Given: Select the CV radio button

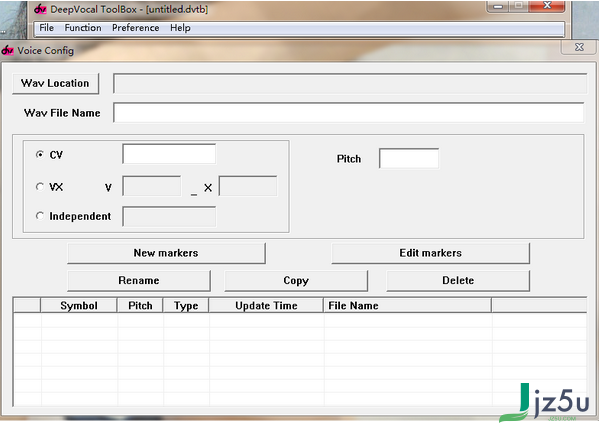Looking at the screenshot, I should [40, 155].
